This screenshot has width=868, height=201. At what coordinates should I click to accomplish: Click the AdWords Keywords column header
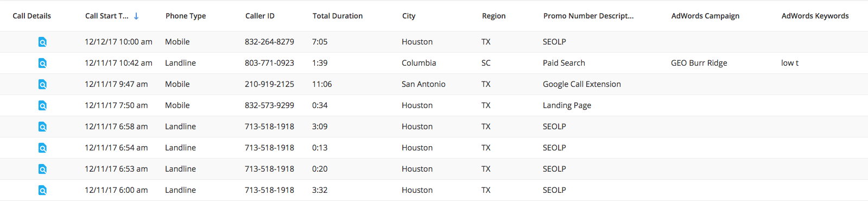click(815, 16)
